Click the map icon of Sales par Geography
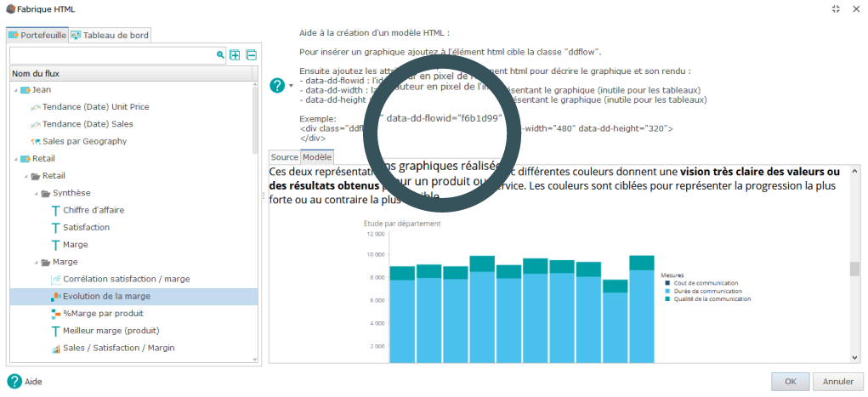This screenshot has height=397, width=868. pyautogui.click(x=36, y=141)
